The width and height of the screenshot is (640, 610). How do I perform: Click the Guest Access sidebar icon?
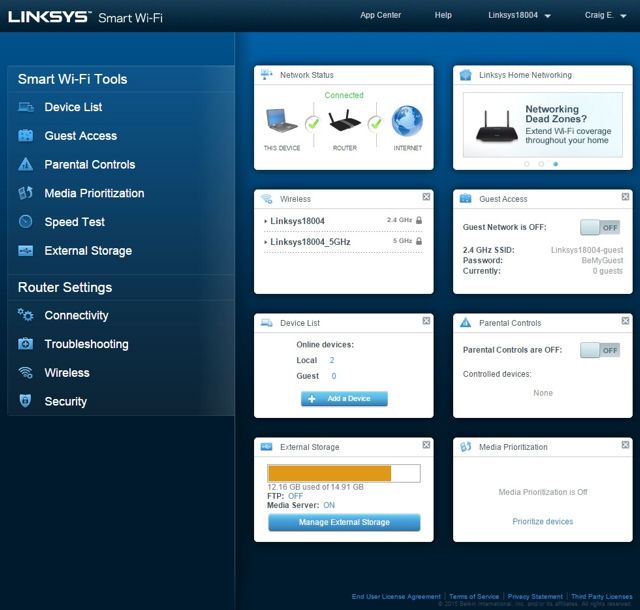coord(26,136)
